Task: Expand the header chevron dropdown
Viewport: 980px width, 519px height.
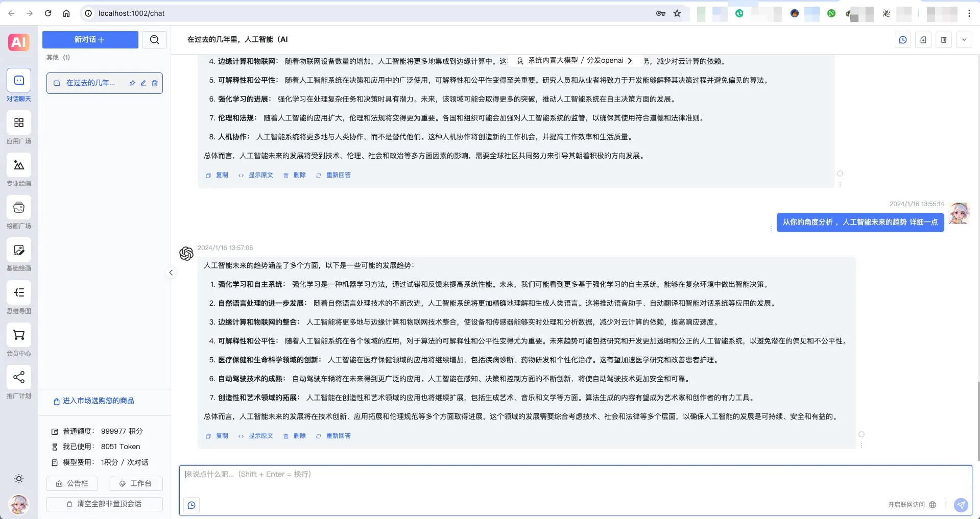Action: 964,40
